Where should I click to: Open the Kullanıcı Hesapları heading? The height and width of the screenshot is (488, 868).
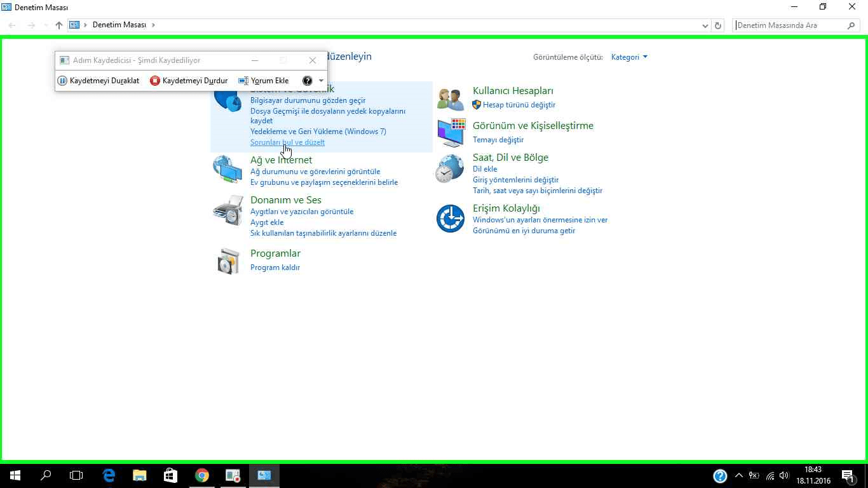click(x=513, y=91)
